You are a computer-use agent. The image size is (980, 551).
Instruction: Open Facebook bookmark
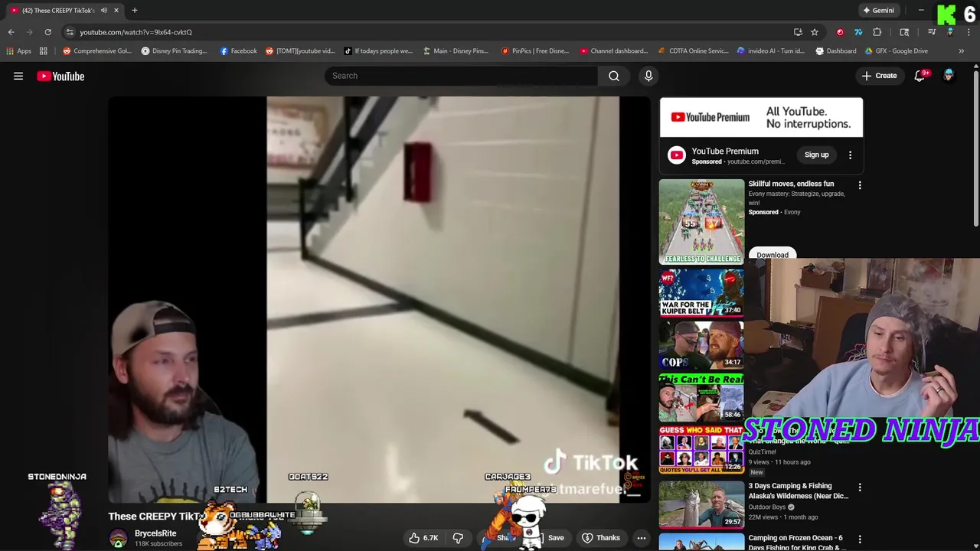coord(238,51)
